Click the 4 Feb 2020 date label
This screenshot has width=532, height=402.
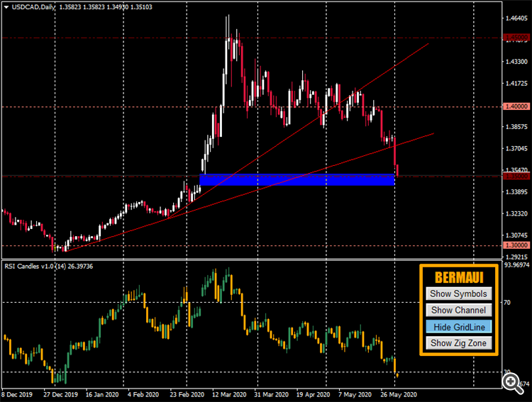143,394
